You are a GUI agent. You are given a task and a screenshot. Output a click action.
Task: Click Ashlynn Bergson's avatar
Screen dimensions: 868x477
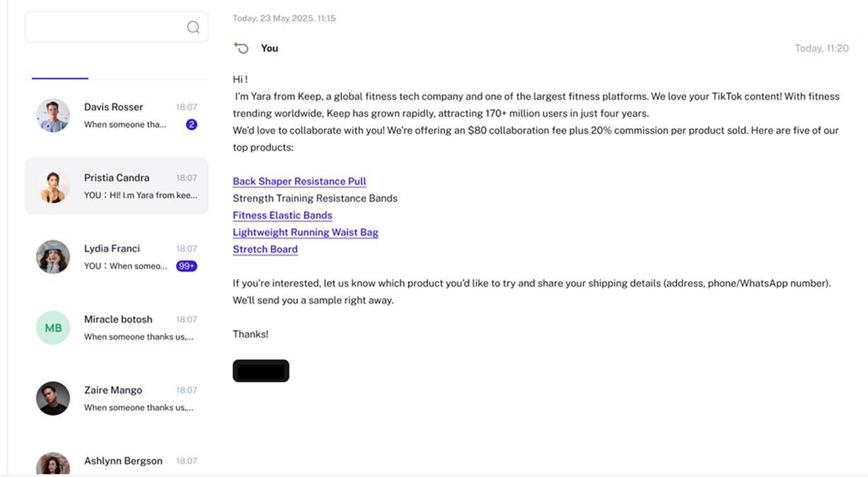click(53, 464)
